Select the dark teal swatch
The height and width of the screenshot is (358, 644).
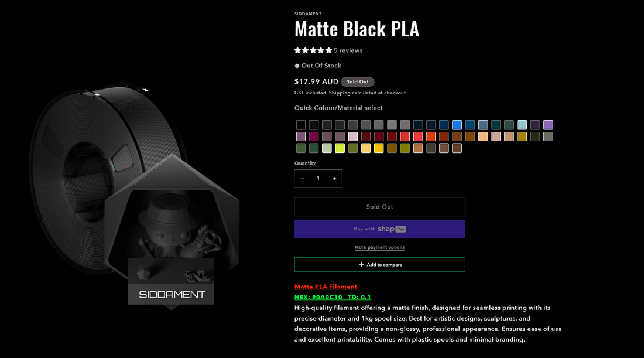tap(496, 125)
